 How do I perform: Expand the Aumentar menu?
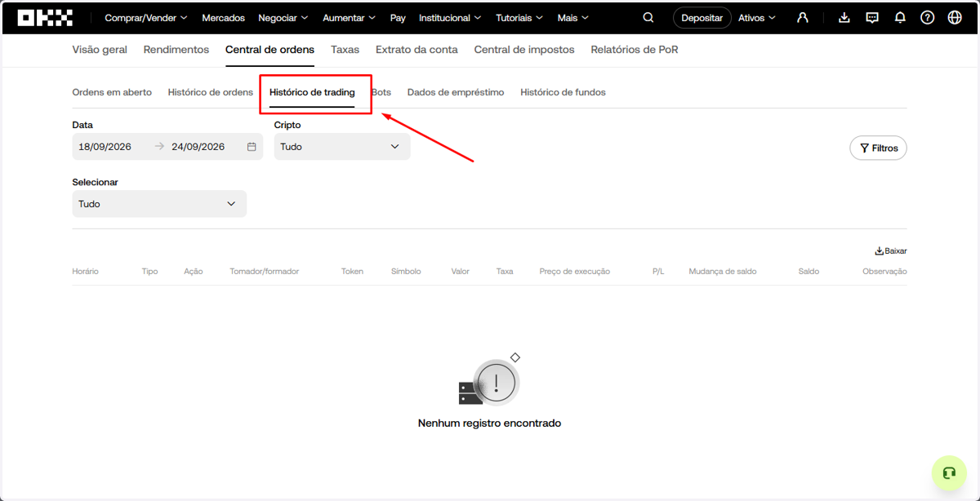click(x=350, y=17)
